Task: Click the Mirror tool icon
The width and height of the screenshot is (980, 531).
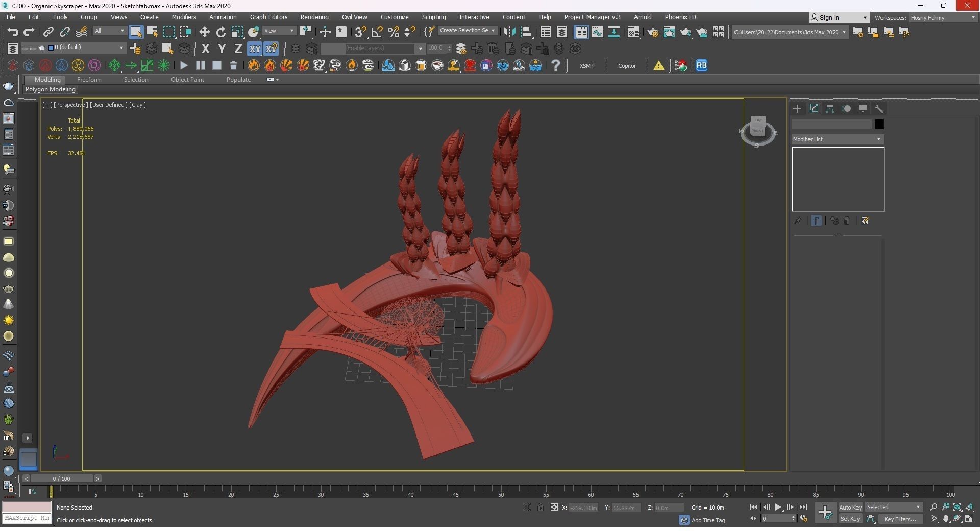Action: 509,32
